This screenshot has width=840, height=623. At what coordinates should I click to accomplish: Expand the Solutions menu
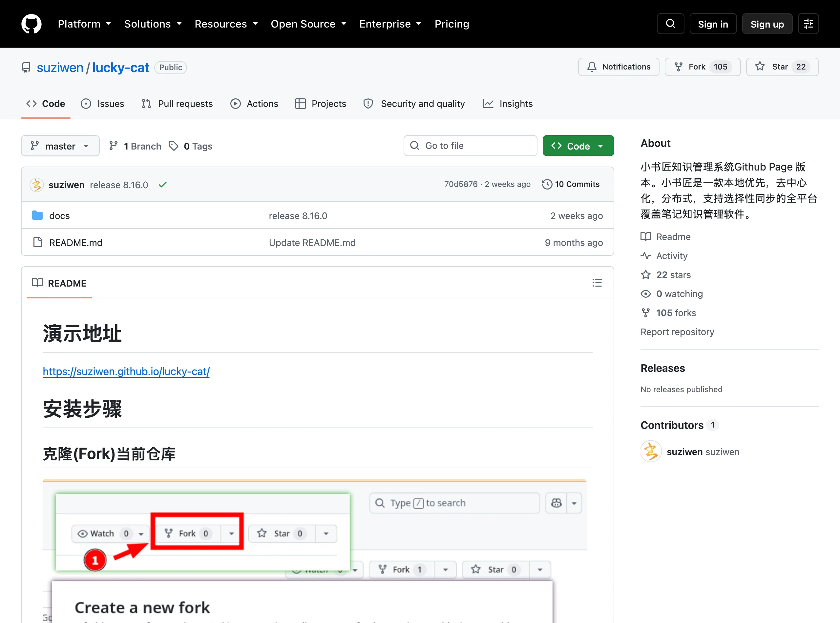(153, 24)
